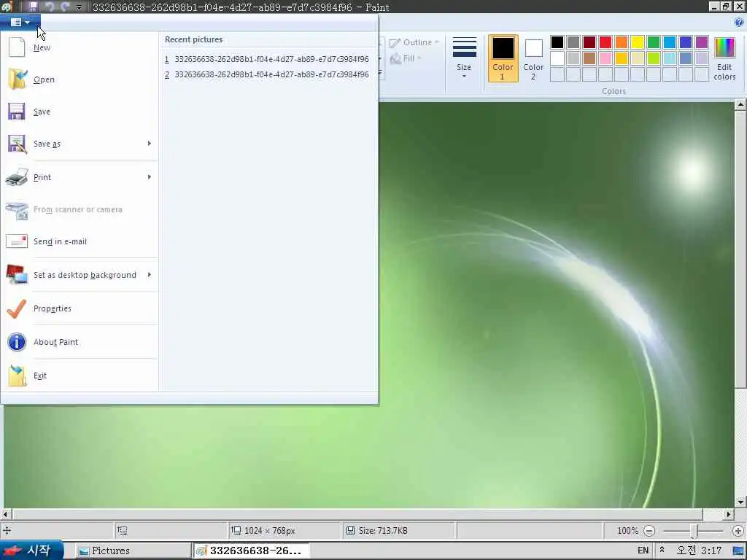The width and height of the screenshot is (747, 560).
Task: Click the Send in e-mail envelope icon
Action: coord(17,241)
